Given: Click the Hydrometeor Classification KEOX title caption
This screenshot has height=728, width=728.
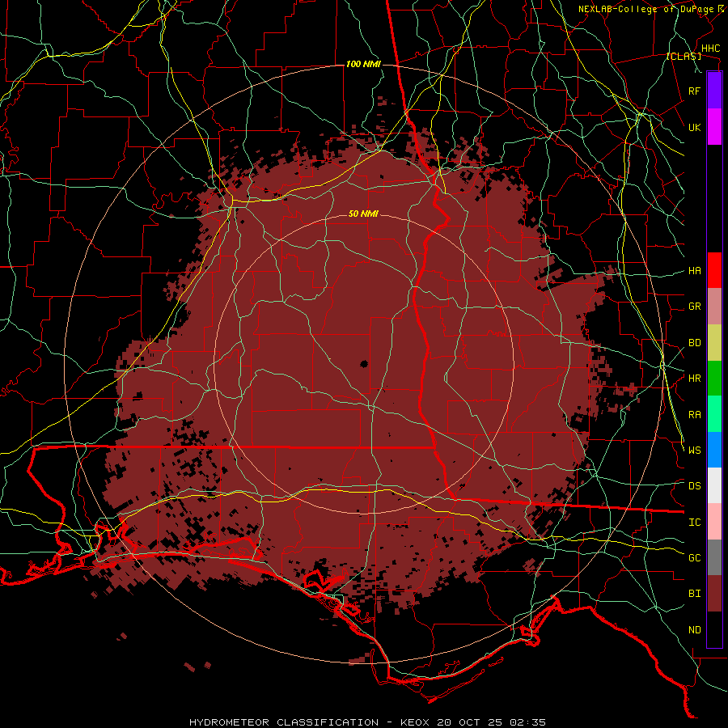Looking at the screenshot, I should pyautogui.click(x=367, y=722).
